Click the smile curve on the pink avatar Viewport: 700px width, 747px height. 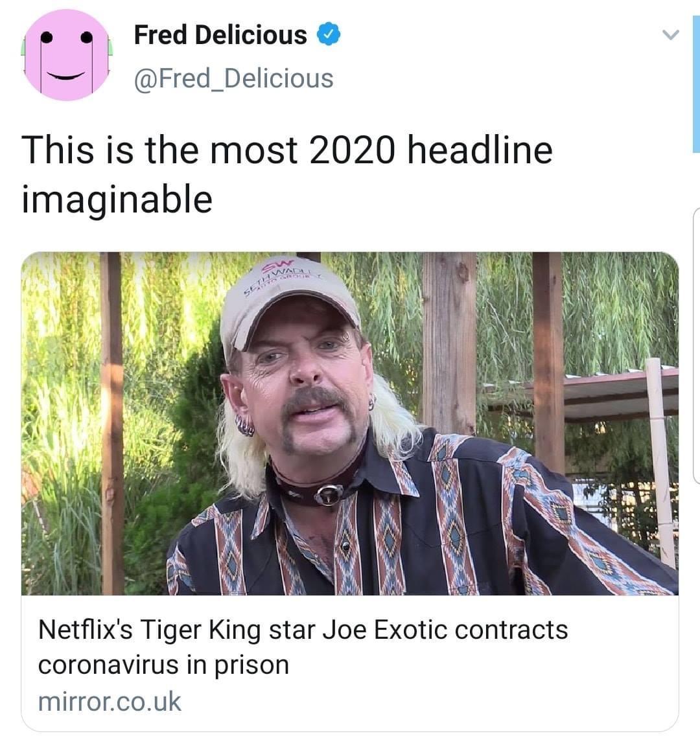coord(65,75)
